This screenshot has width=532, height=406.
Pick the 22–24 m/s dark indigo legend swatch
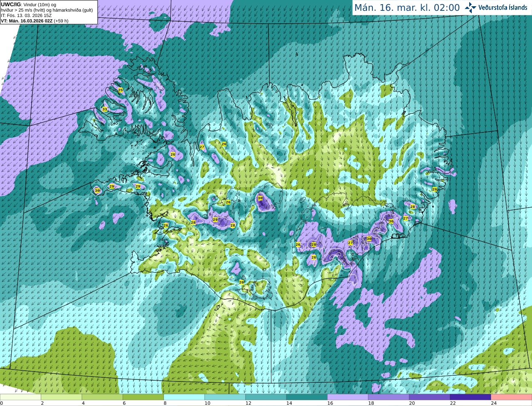[x=470, y=397]
